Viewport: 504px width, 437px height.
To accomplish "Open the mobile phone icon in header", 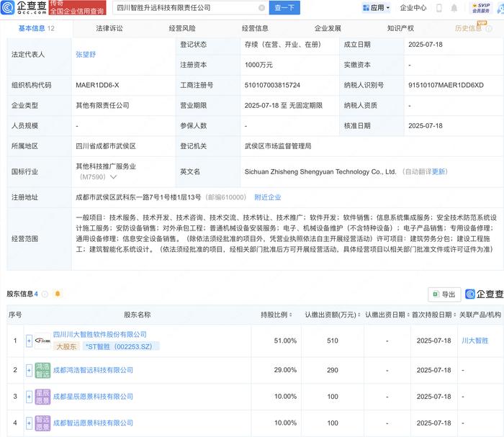I will click(x=438, y=8).
